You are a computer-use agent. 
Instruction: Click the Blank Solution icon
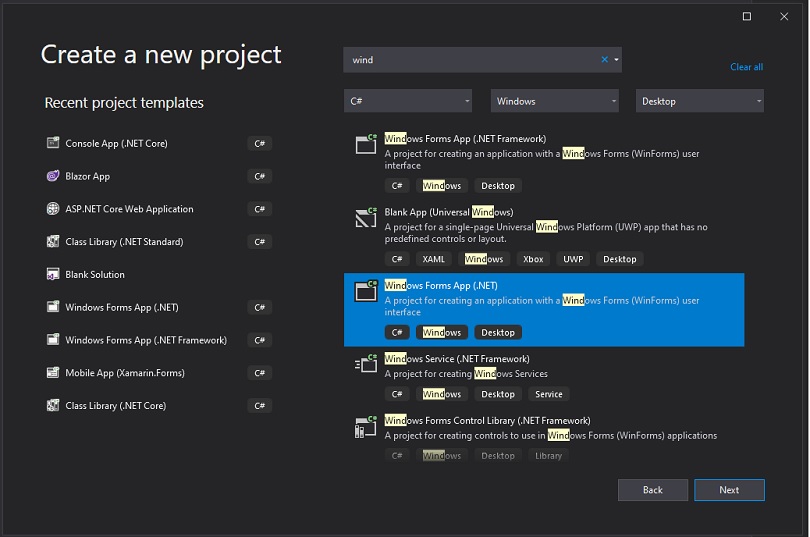click(x=53, y=274)
